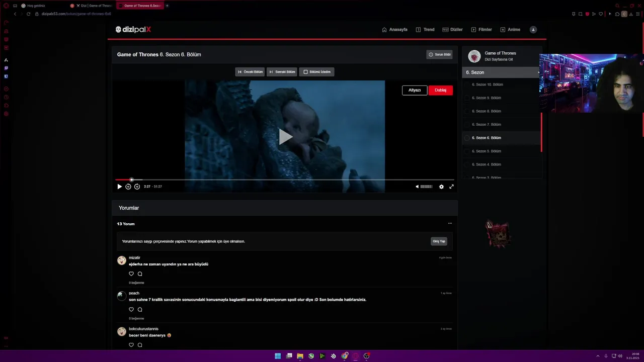Click the episode list red scrollbar
This screenshot has height=362, width=644.
(542, 133)
